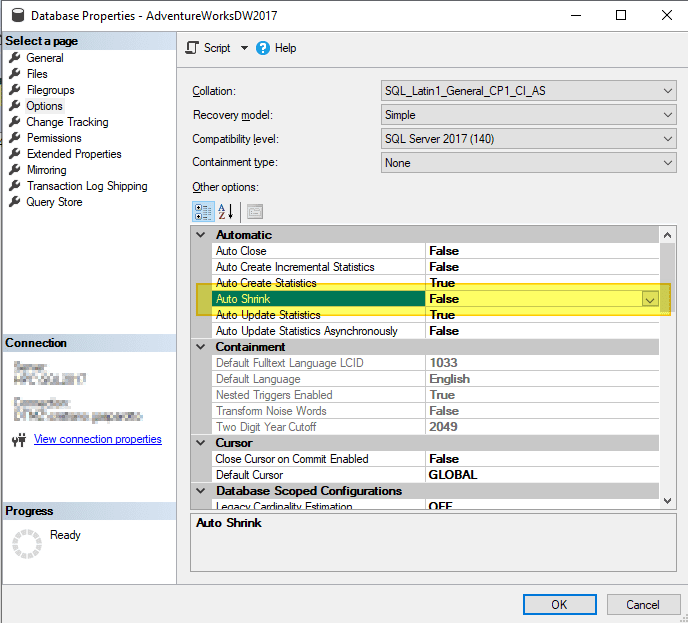688x623 pixels.
Task: Click the wrench icon beside Query Store
Action: pyautogui.click(x=15, y=202)
